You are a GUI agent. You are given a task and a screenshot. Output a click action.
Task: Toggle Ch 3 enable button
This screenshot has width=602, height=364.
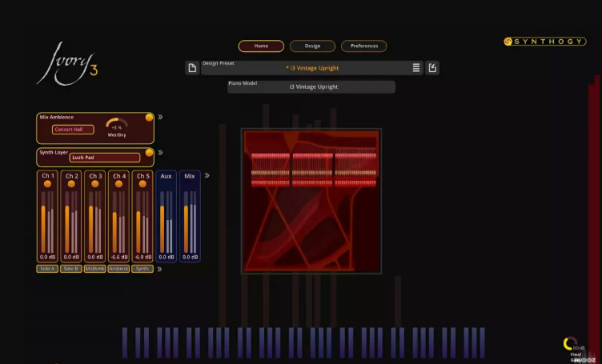(95, 184)
